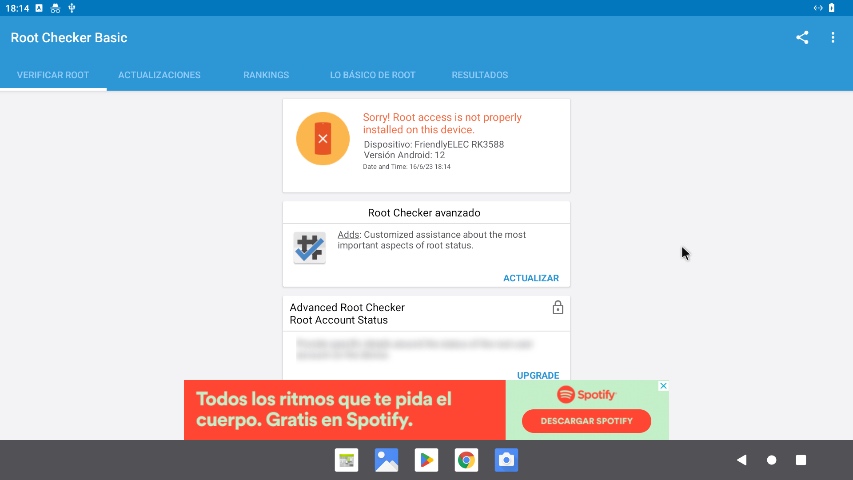Viewport: 853px width, 480px height.
Task: Tap the Android back navigation button
Action: 741,460
